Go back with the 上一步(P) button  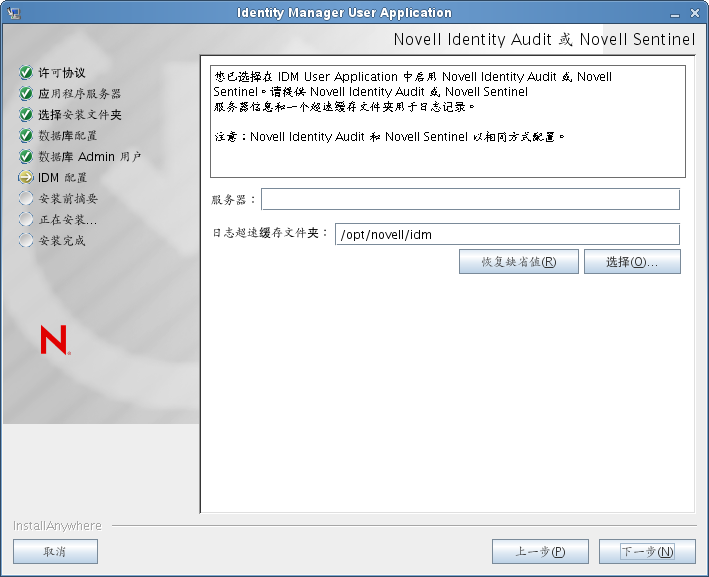(x=540, y=551)
